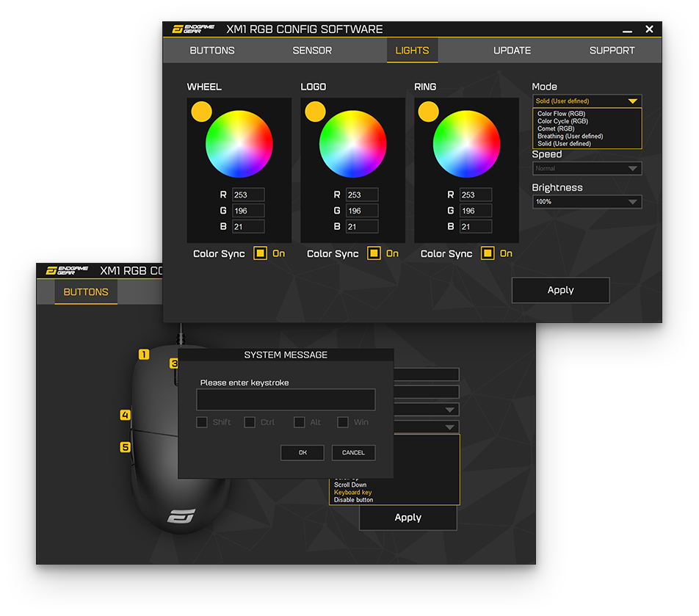Select mouse button marker 1
699x616 pixels.
point(144,355)
